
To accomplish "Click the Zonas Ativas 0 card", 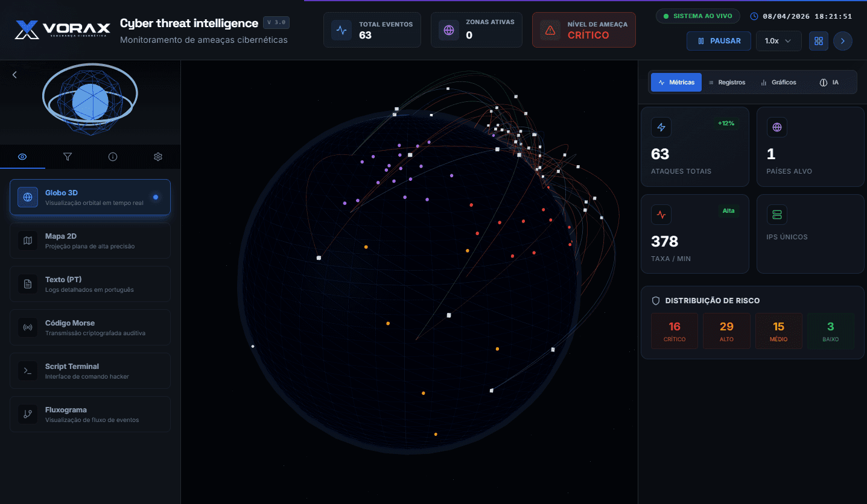I will pyautogui.click(x=477, y=30).
